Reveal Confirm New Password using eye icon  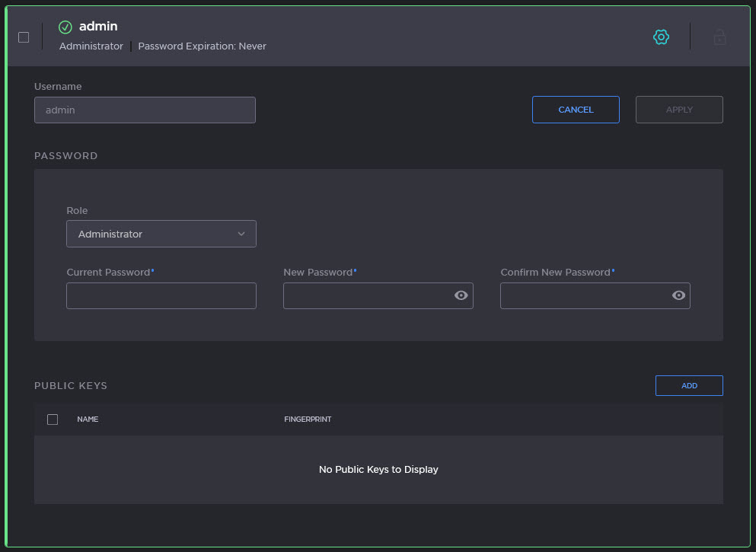[x=678, y=295]
